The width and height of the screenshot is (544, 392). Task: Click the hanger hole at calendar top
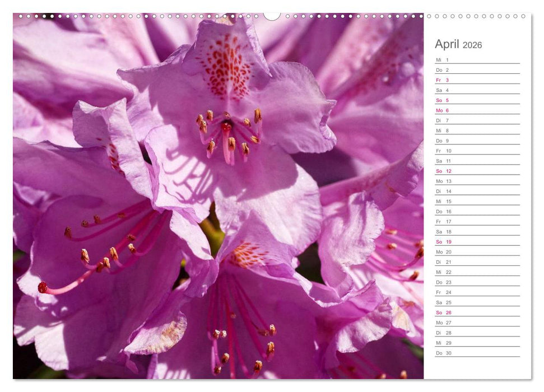[x=273, y=17]
